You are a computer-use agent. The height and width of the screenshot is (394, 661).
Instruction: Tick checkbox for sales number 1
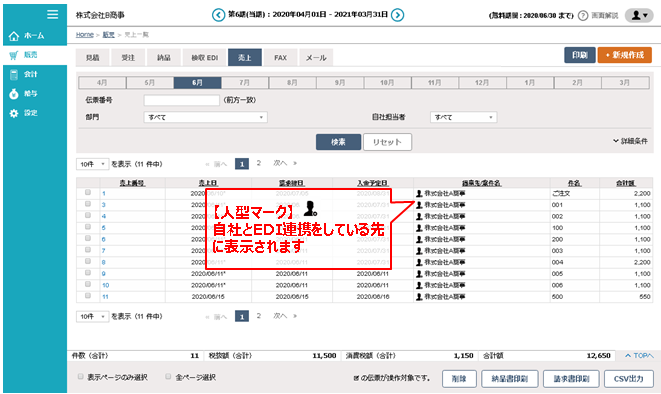(x=88, y=192)
